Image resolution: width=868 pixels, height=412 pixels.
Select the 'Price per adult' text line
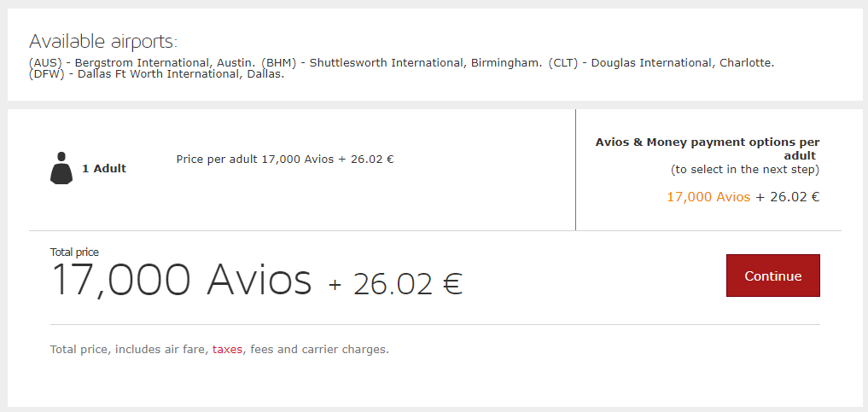tap(284, 159)
